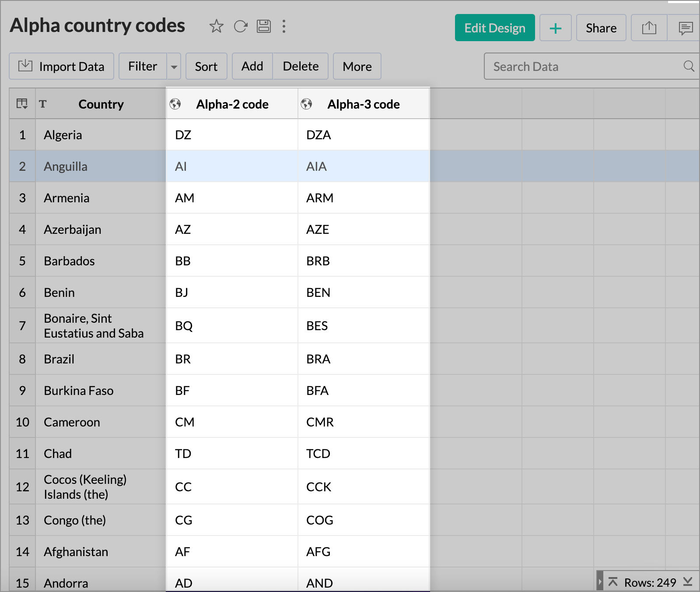Open the export upload icon

pos(649,28)
